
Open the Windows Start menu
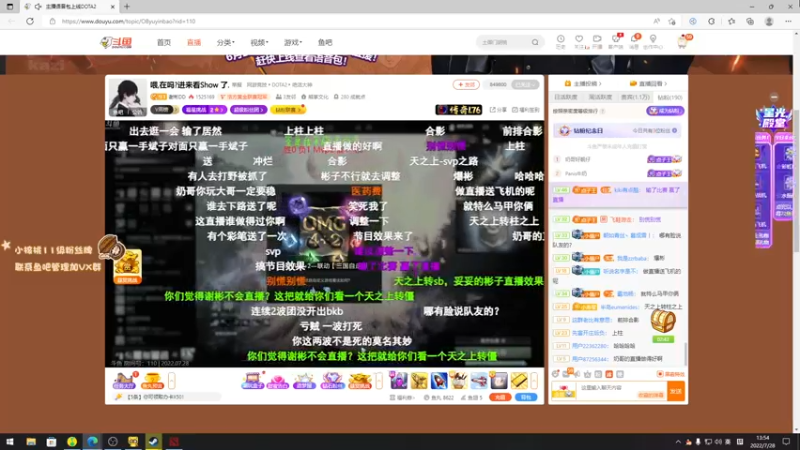(10, 442)
